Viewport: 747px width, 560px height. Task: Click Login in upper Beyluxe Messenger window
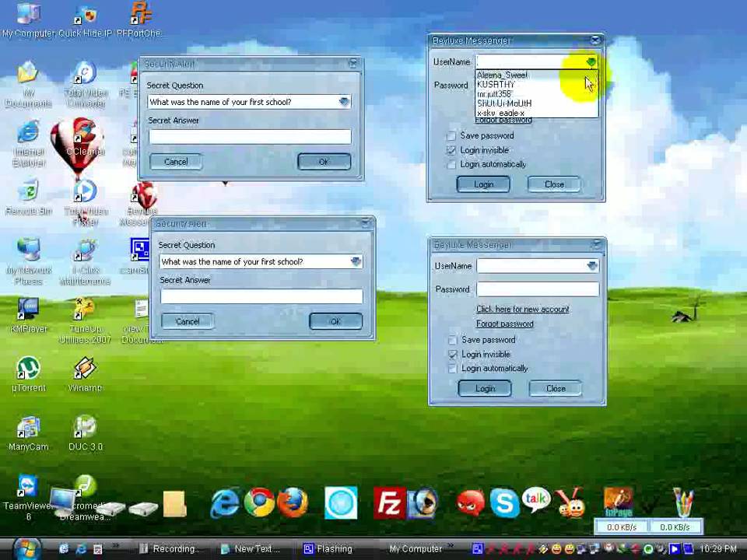[x=483, y=184]
